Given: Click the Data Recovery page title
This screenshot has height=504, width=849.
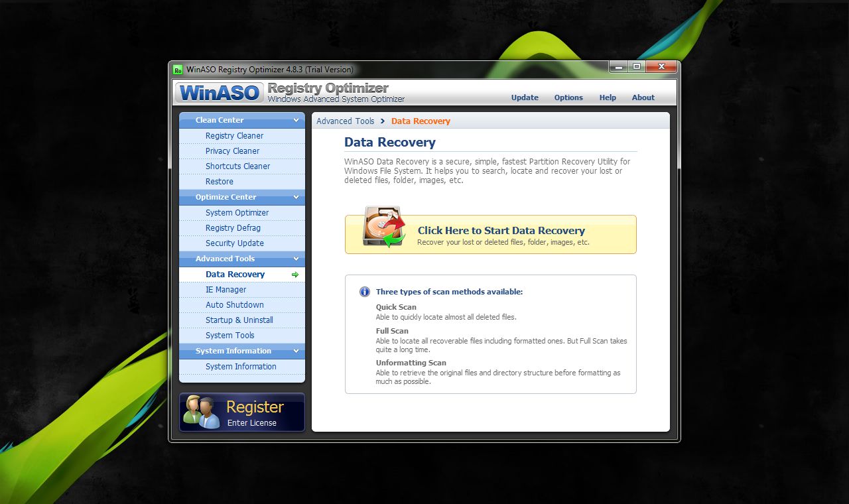Looking at the screenshot, I should coord(390,143).
